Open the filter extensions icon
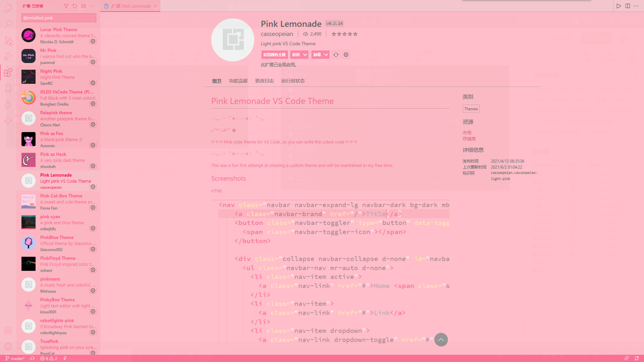This screenshot has width=644, height=362. click(x=66, y=6)
